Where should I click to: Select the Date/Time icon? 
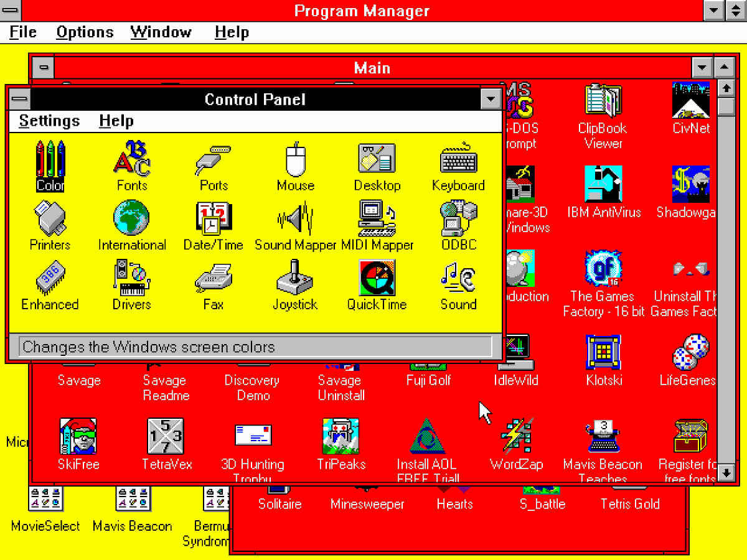click(x=214, y=218)
